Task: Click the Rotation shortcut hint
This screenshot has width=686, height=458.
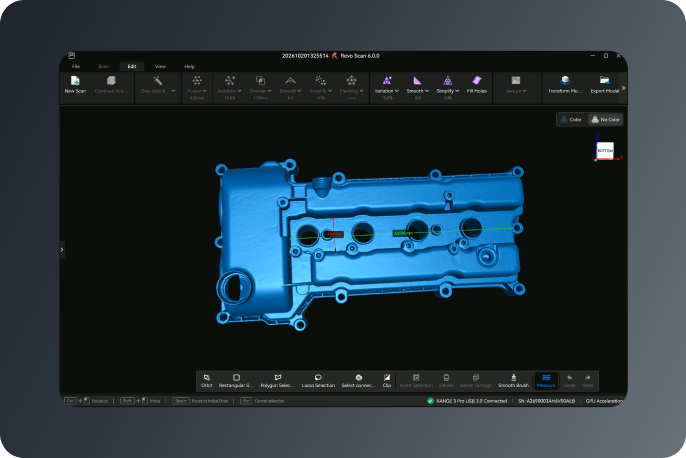Action: (x=100, y=401)
